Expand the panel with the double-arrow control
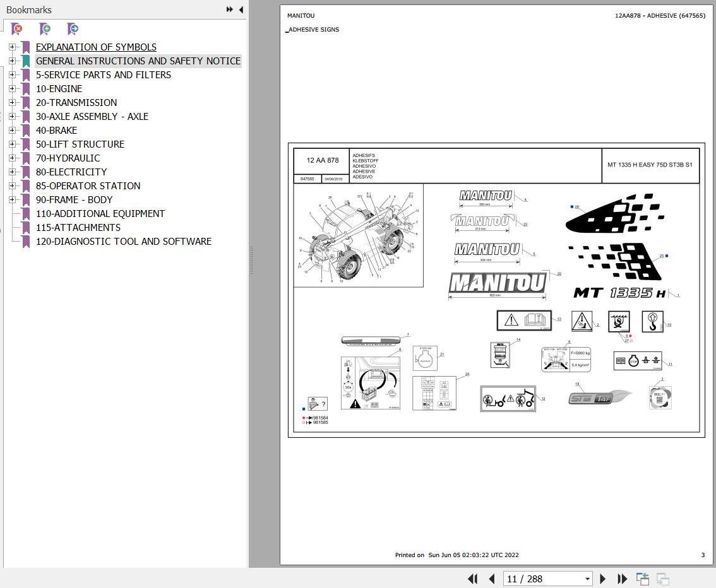 coord(229,9)
